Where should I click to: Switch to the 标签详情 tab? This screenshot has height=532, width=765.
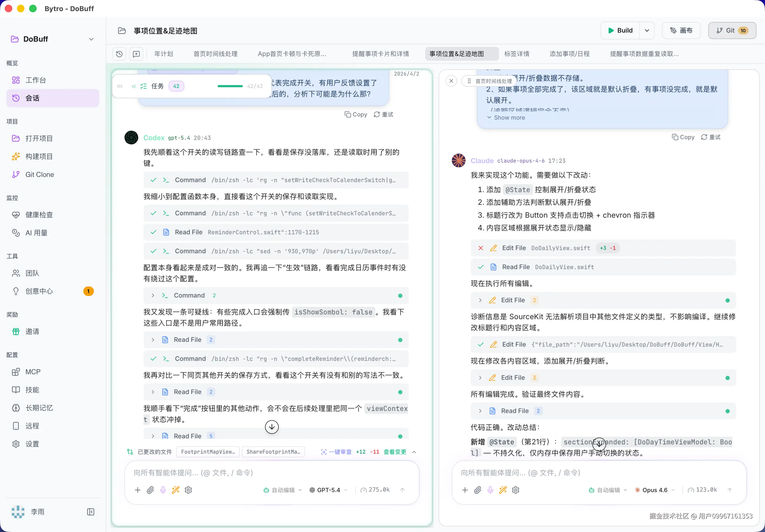coord(516,54)
